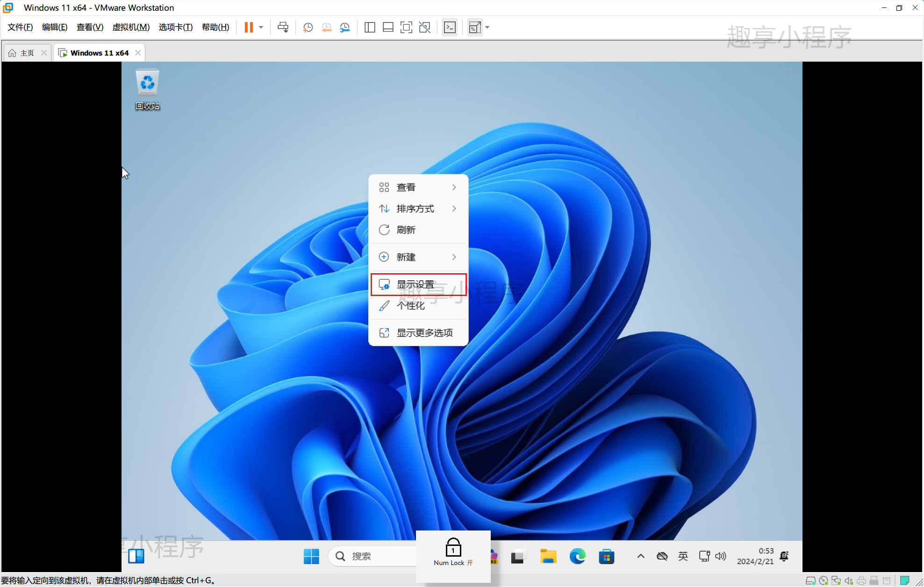Show hidden system tray icons

(641, 556)
